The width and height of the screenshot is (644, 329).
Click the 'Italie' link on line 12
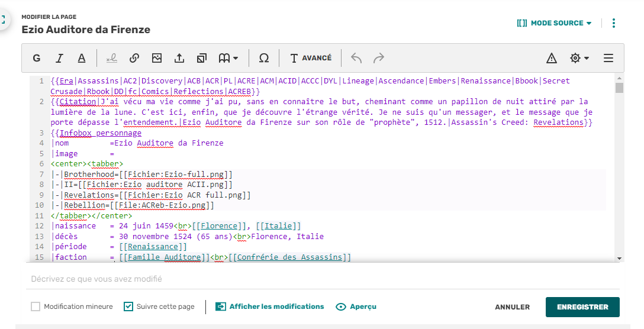pos(278,226)
